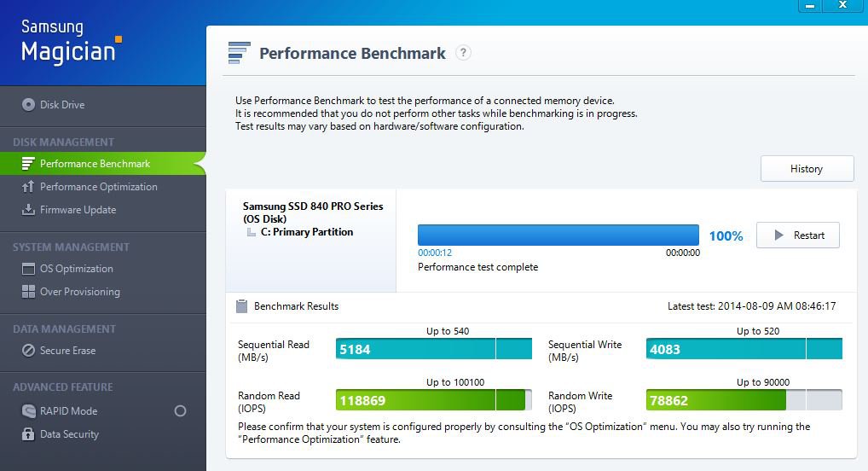Click the Performance Benchmark bars icon in sidebar
868x471 pixels.
coord(28,164)
